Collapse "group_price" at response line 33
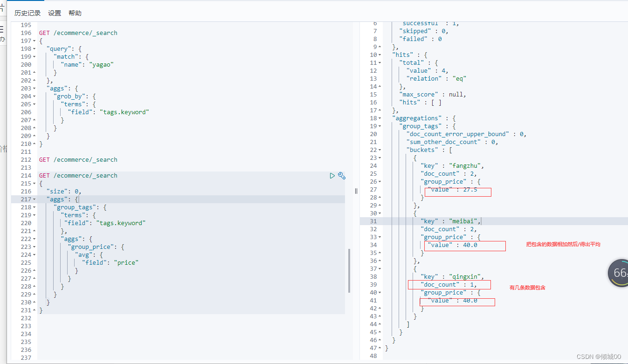628x364 pixels. tap(380, 237)
